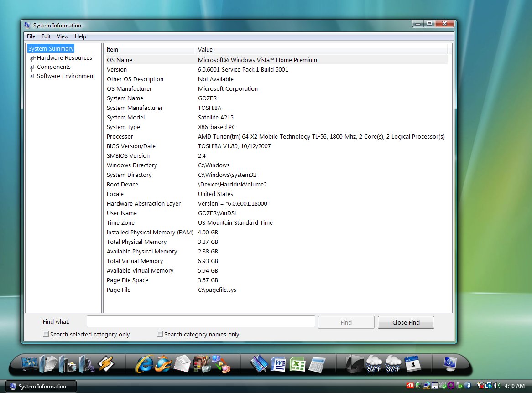Click the TOSHIBA System Manufacturer value

(x=210, y=108)
